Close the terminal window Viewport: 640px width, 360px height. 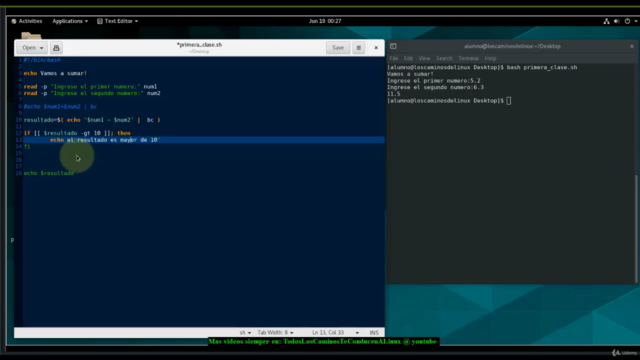click(632, 46)
